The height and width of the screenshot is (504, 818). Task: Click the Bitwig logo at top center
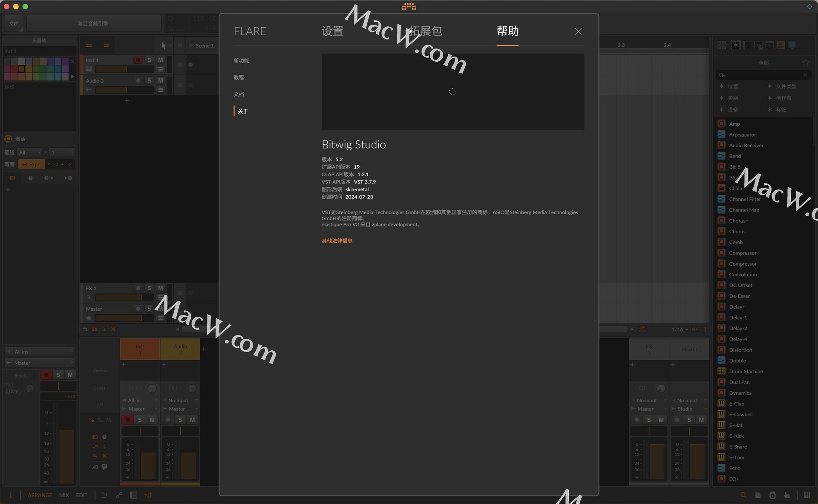(x=409, y=6)
